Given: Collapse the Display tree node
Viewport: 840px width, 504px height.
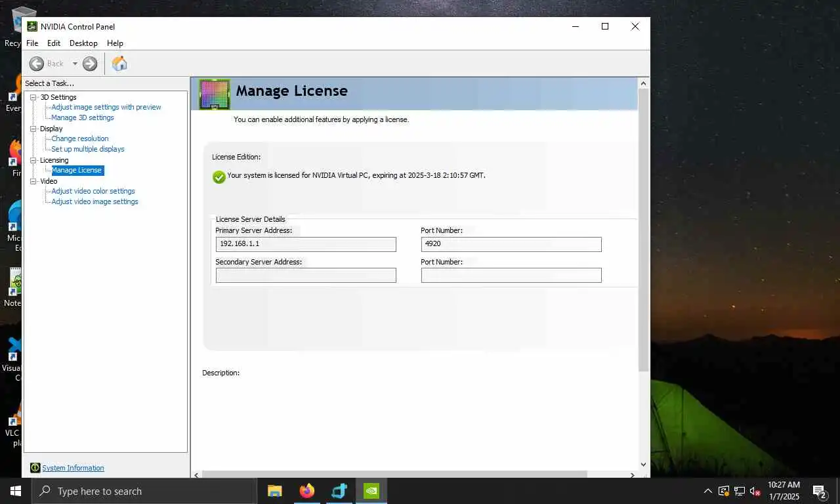Looking at the screenshot, I should (x=33, y=129).
